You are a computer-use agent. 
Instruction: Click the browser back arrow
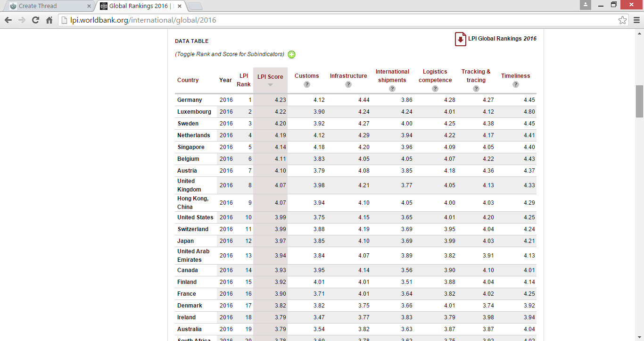pos(8,20)
